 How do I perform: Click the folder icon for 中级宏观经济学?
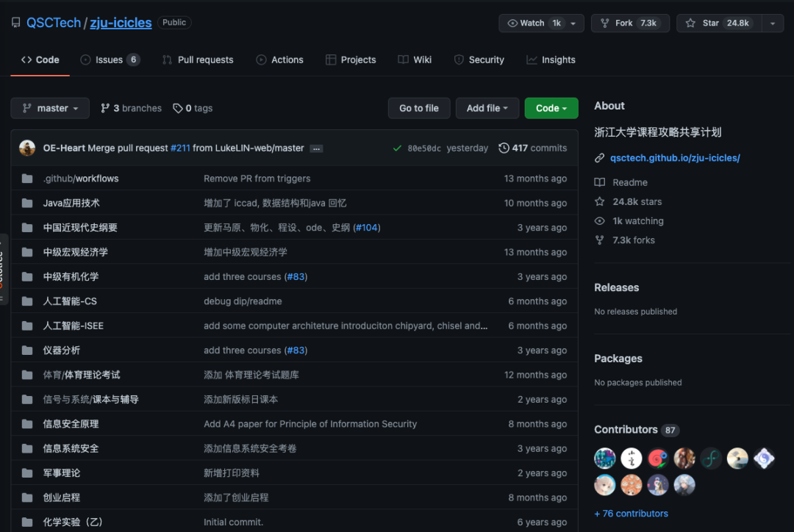27,252
